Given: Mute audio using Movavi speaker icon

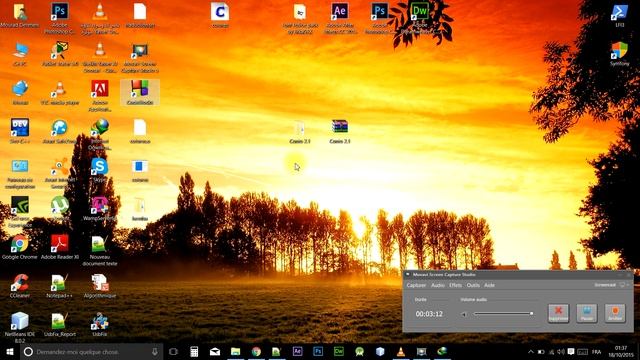Looking at the screenshot, I should click(464, 314).
